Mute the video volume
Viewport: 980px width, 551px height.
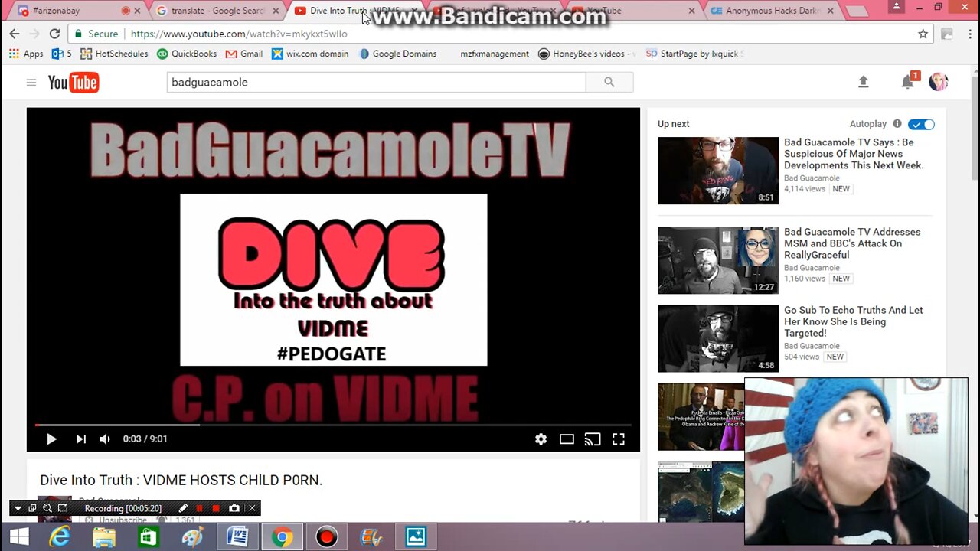click(105, 439)
